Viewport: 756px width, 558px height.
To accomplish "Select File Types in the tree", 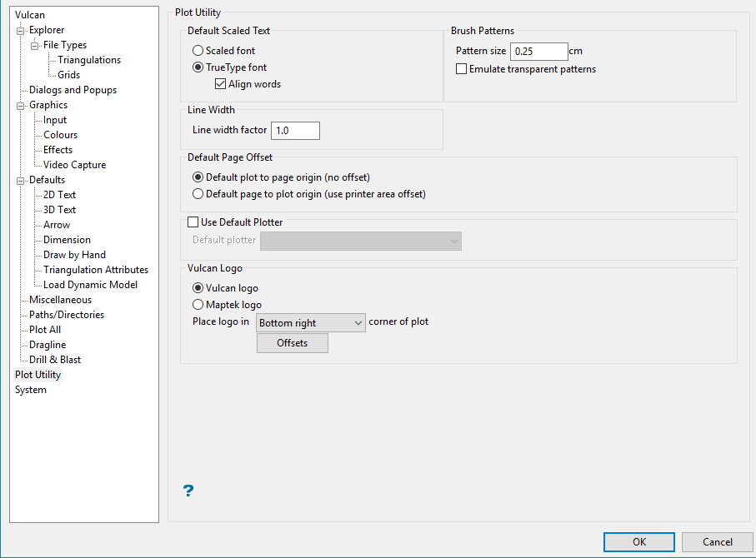I will click(x=65, y=45).
